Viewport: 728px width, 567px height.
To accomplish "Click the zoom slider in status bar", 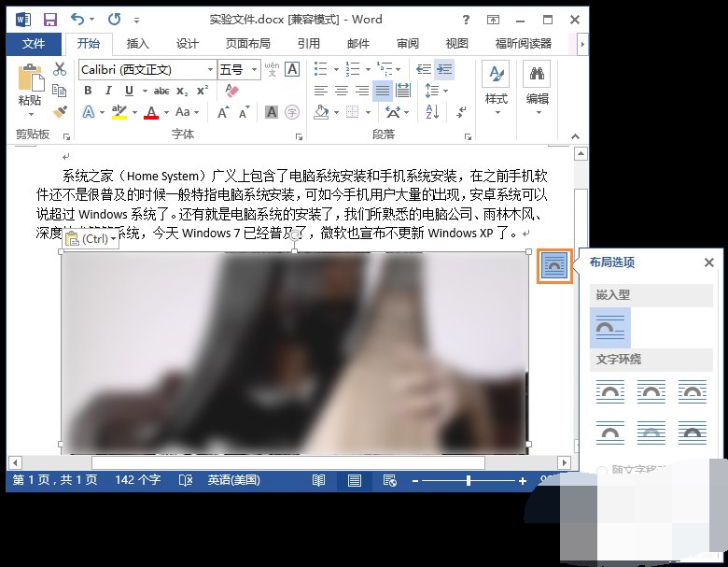I will click(x=468, y=480).
